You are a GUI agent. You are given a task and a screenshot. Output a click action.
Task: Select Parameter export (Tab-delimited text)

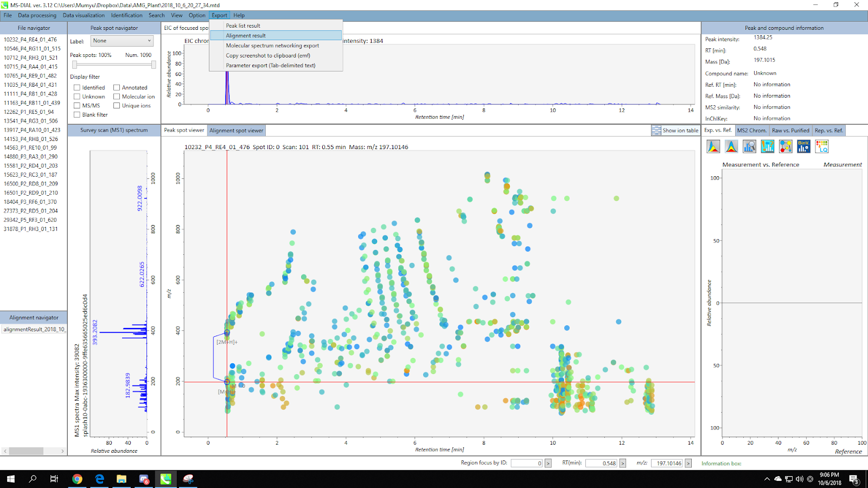tap(276, 66)
